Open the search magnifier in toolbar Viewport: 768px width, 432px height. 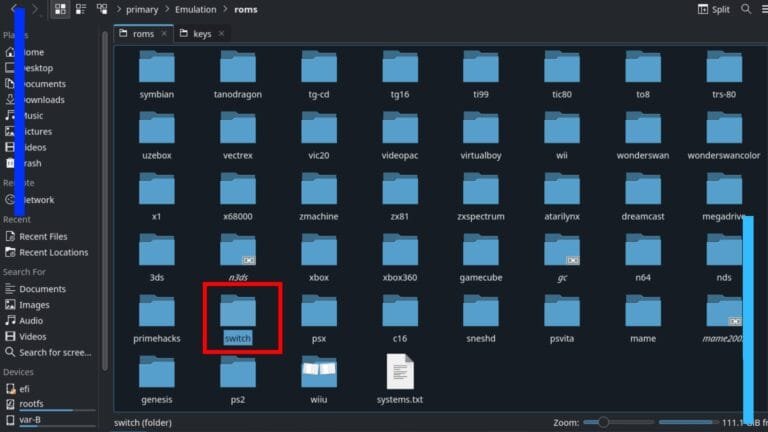tap(745, 9)
